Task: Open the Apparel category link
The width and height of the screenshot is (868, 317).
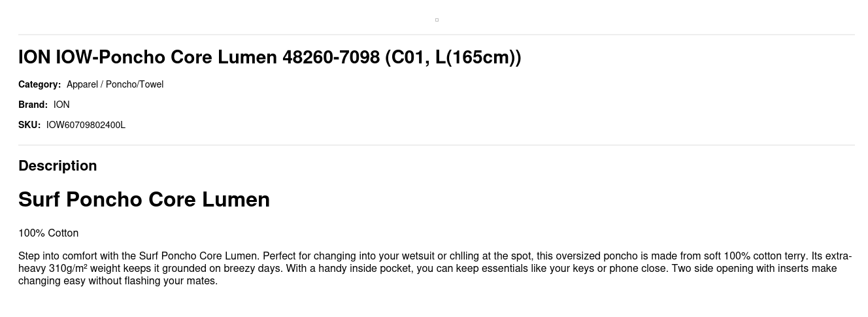Action: [x=82, y=84]
